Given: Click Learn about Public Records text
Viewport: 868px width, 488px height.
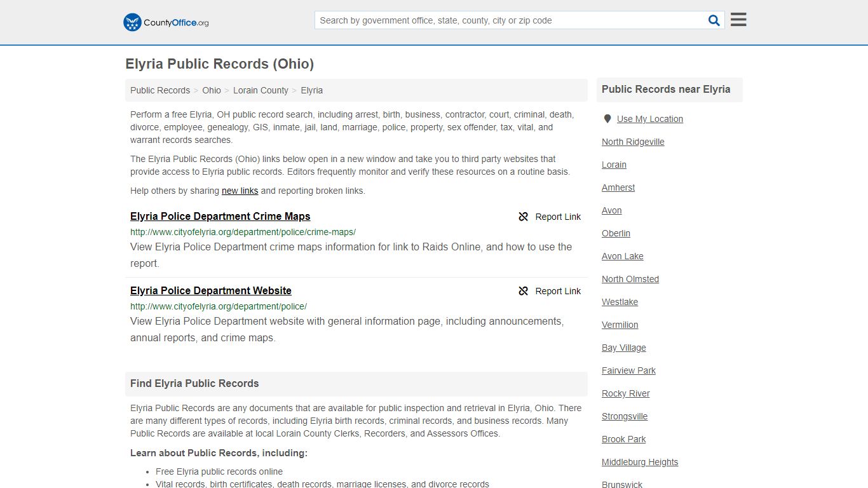Looking at the screenshot, I should point(219,453).
